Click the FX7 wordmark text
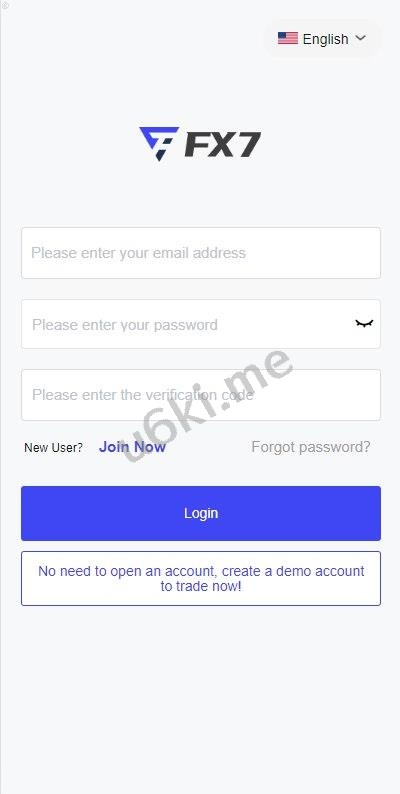400x794 pixels. coord(223,145)
